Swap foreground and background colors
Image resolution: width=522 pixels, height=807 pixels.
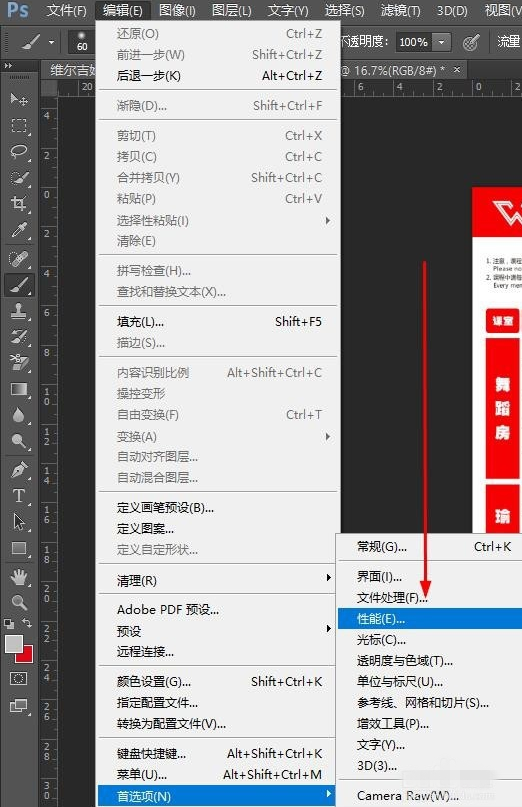click(27, 623)
